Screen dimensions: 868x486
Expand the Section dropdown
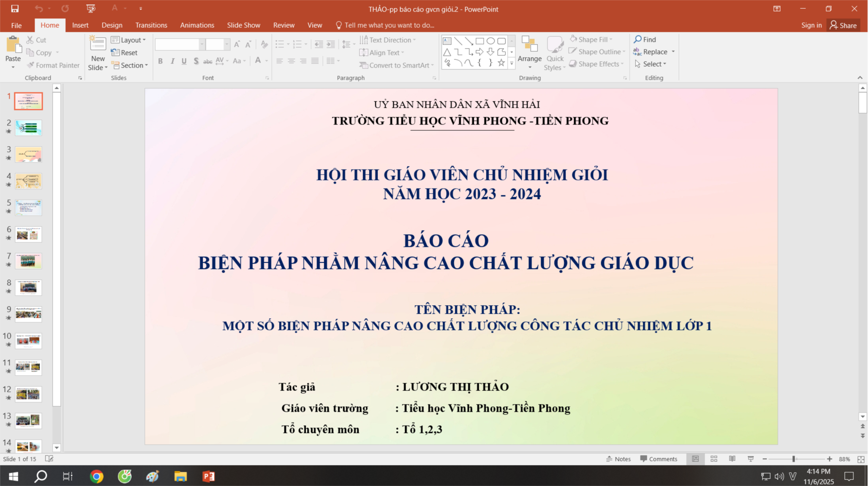pyautogui.click(x=130, y=65)
